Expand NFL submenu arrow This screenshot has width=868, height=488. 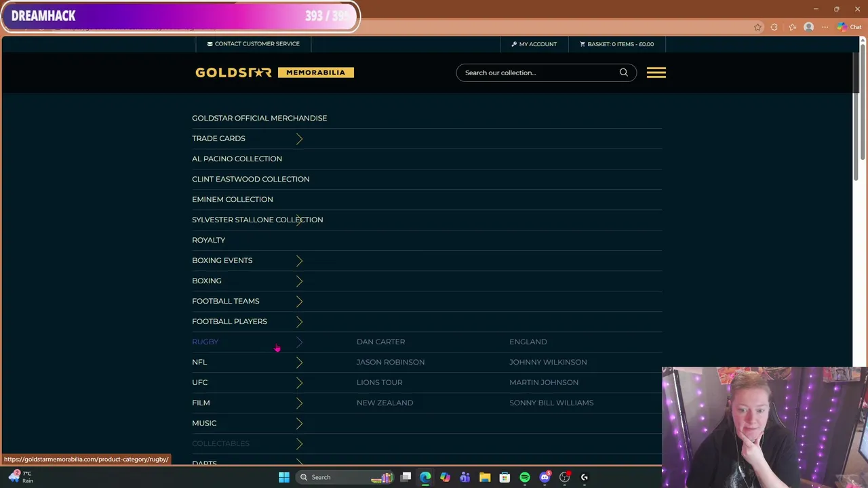point(299,362)
